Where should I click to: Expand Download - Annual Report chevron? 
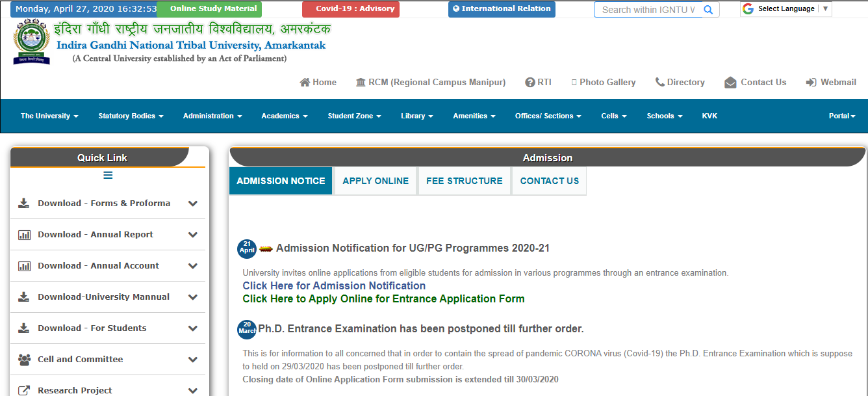click(x=193, y=235)
